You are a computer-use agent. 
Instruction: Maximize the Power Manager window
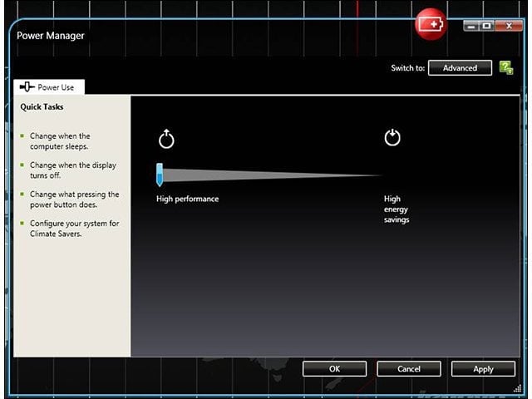click(x=487, y=26)
